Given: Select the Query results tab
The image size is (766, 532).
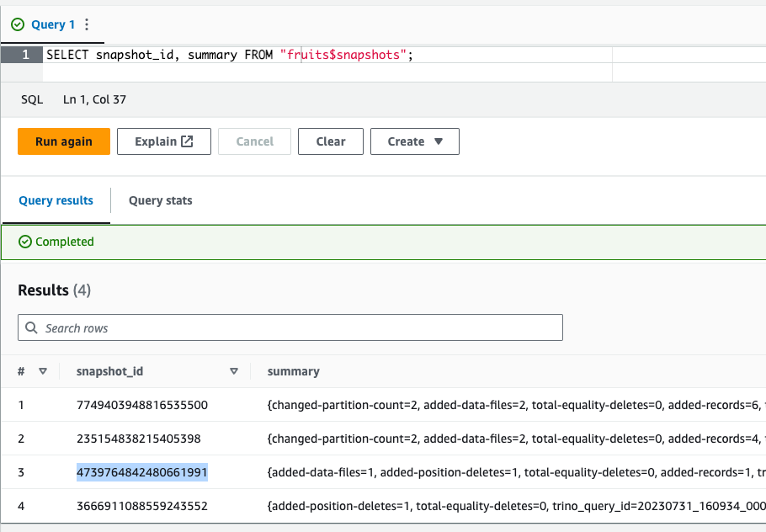Looking at the screenshot, I should point(56,200).
